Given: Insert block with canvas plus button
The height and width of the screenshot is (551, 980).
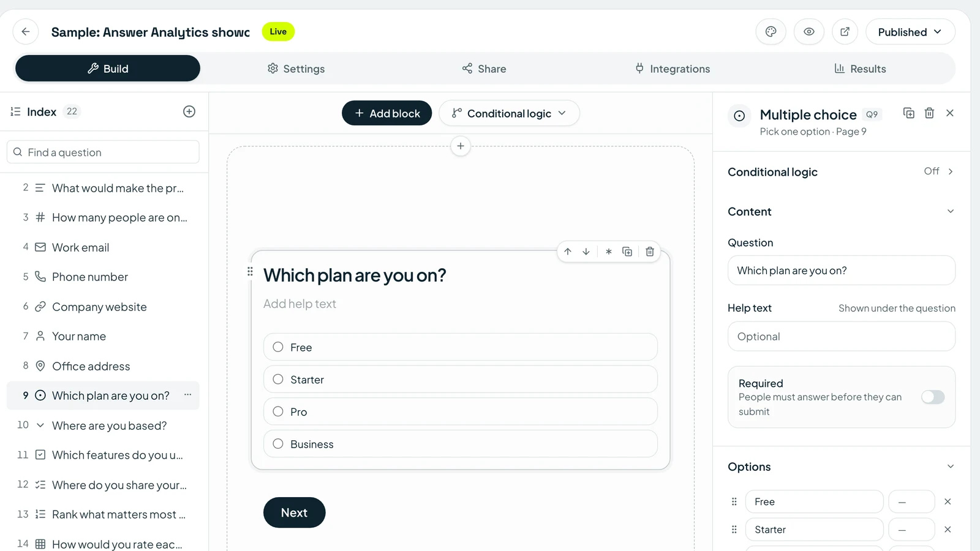Looking at the screenshot, I should (461, 146).
